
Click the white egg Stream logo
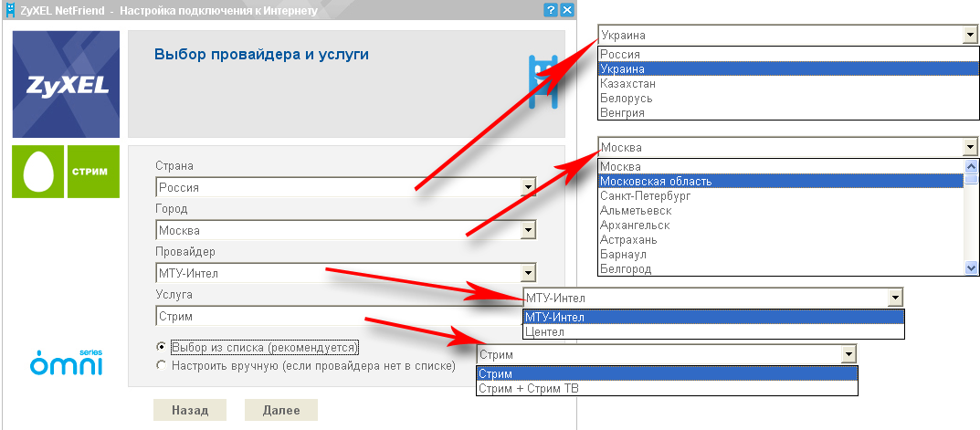tap(38, 172)
